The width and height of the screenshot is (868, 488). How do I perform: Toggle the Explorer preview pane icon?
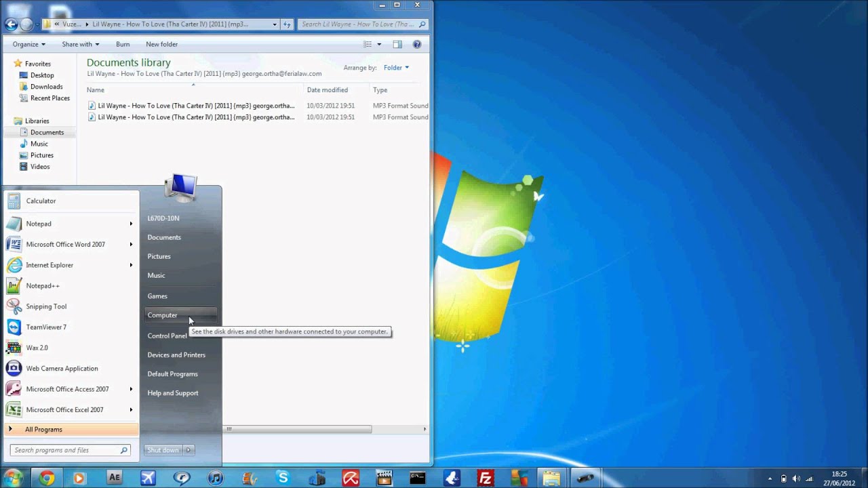[397, 44]
